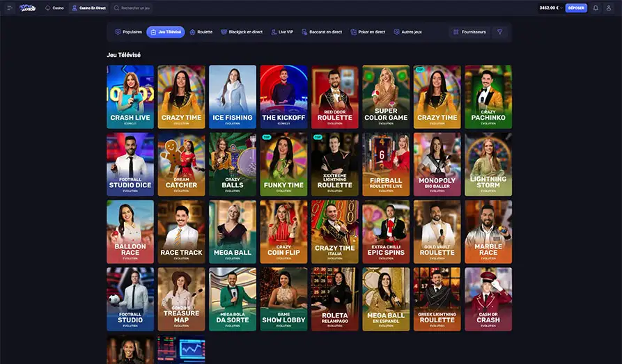This screenshot has width=622, height=364.
Task: Select the Live VIP tab
Action: (282, 32)
